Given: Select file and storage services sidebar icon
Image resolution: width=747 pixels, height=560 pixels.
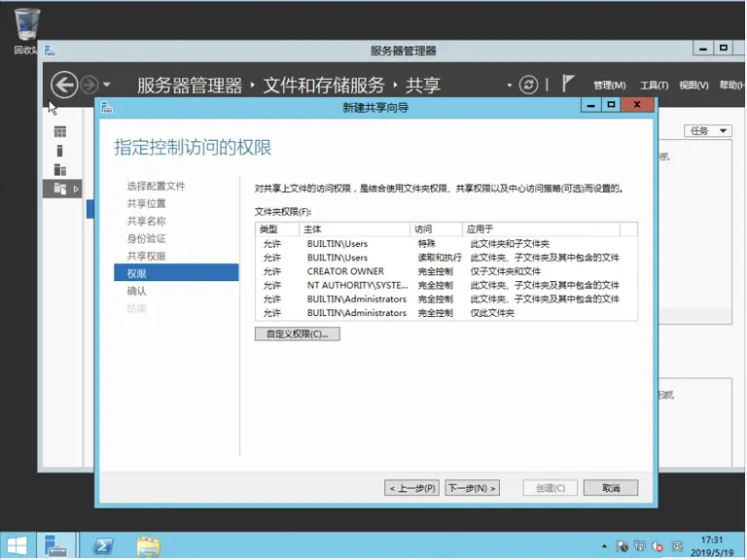Looking at the screenshot, I should tap(60, 189).
